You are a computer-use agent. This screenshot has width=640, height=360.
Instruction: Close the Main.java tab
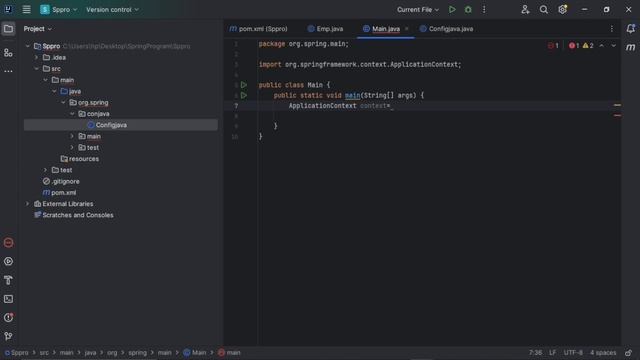[407, 29]
